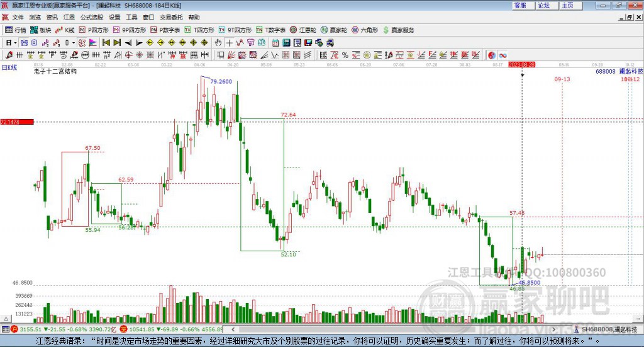
Task: Click the 日K线 label
Action: [x=9, y=67]
